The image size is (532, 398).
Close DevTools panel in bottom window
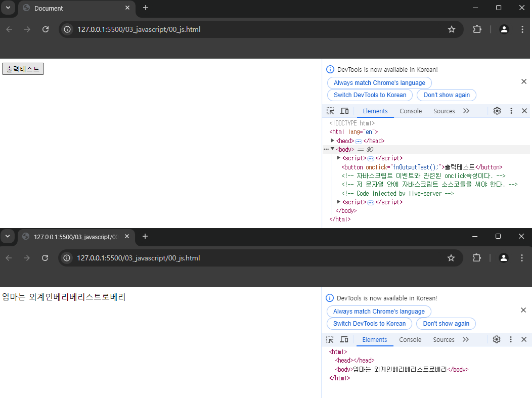pyautogui.click(x=524, y=340)
